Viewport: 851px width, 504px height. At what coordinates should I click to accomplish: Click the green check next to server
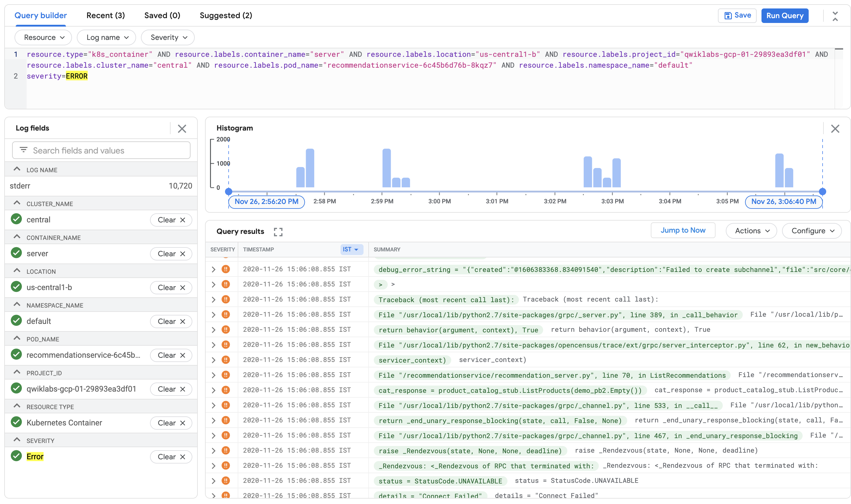tap(16, 253)
